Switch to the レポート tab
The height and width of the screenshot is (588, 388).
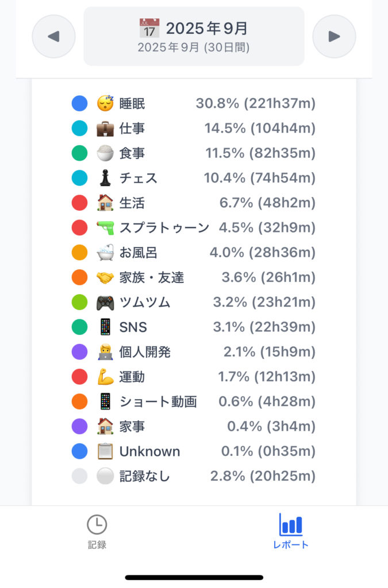pos(290,532)
